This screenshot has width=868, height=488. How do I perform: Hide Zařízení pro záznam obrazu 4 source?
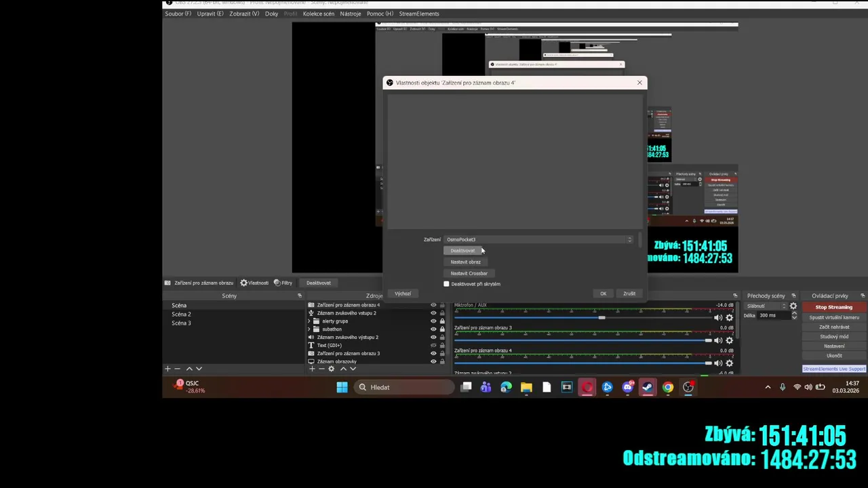click(x=433, y=305)
